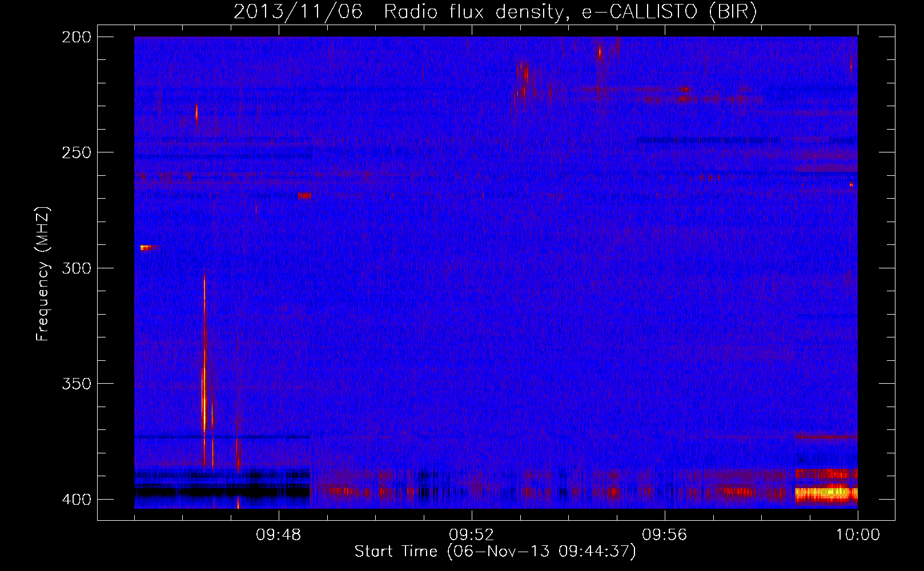The height and width of the screenshot is (571, 924).
Task: Click the 350 frequency tick label
Action: [x=77, y=383]
